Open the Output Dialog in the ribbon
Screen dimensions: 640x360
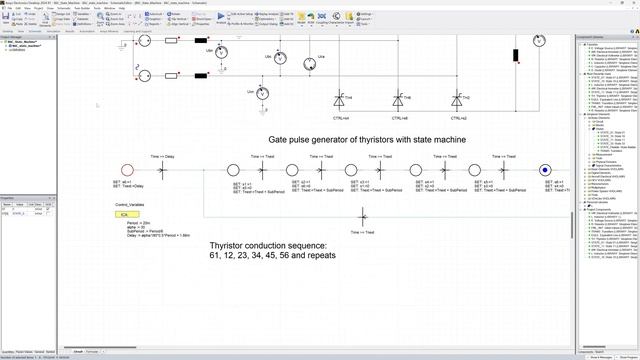pyautogui.click(x=266, y=24)
